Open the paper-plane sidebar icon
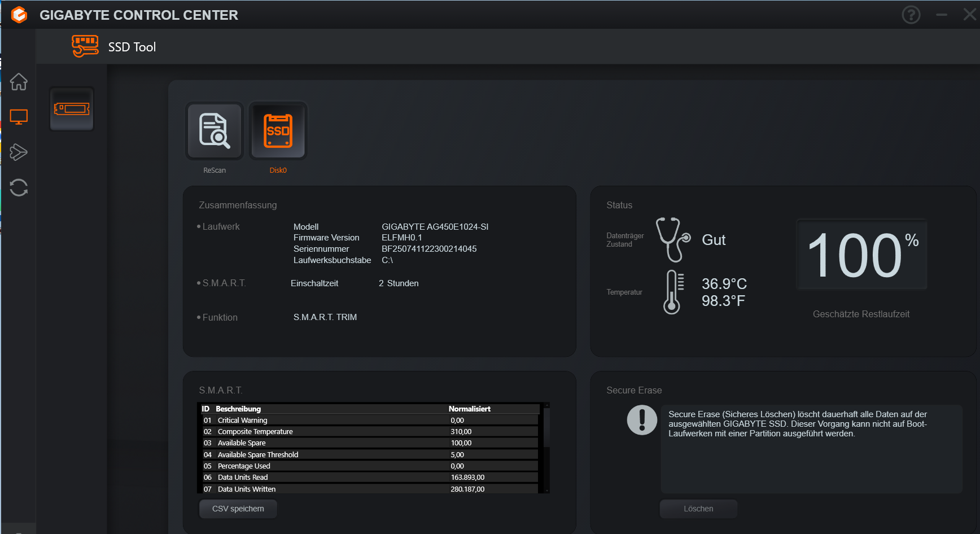 coord(19,152)
